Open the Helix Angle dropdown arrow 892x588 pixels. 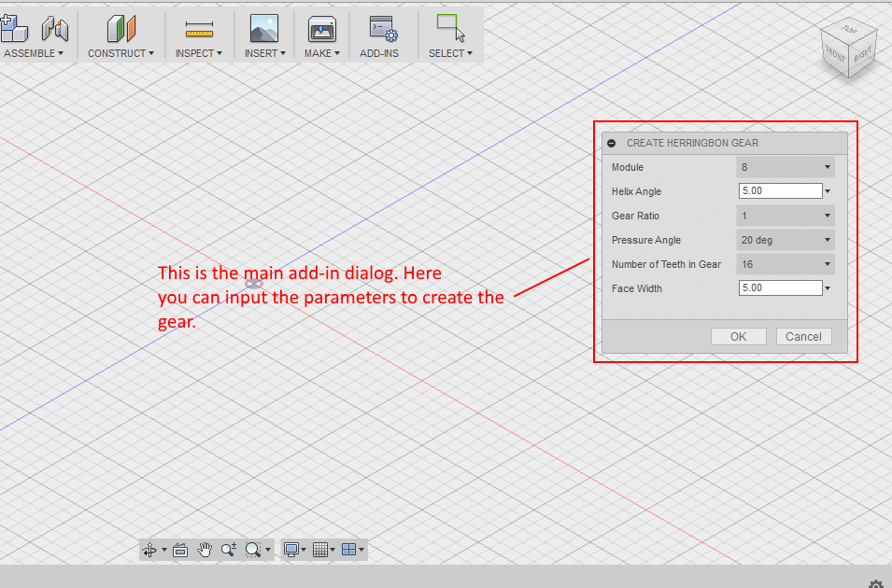[x=828, y=191]
